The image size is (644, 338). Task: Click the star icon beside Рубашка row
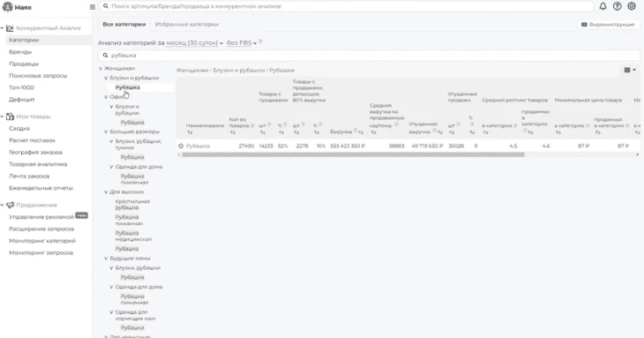click(181, 146)
